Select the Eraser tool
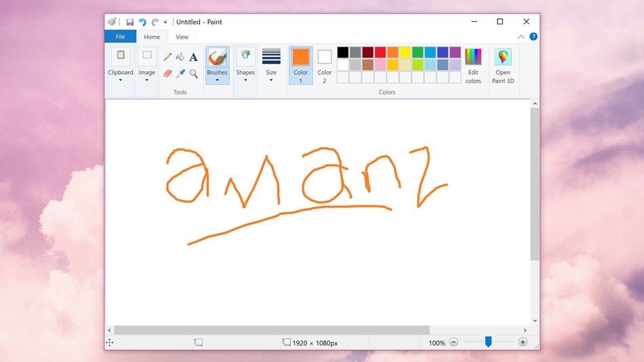644x362 pixels. pyautogui.click(x=167, y=73)
